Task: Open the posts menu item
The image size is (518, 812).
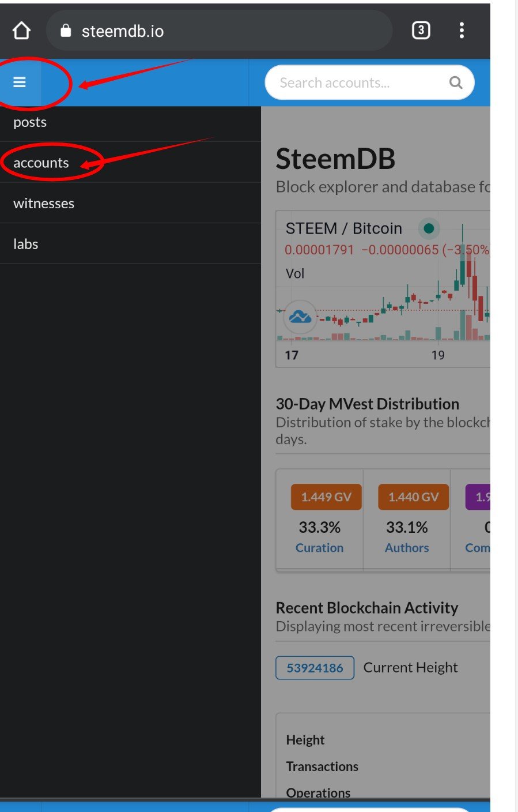Action: coord(30,122)
